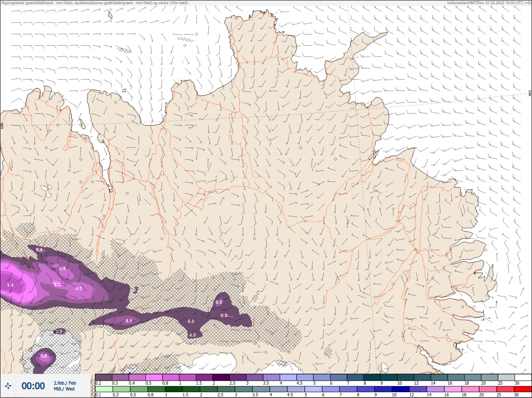Viewport: 532px width, 398px height.
Task: Select the blue 8 swatch in lower legend
Action: tap(366, 389)
